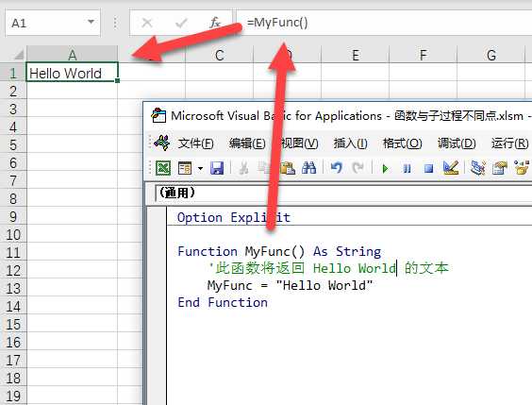Select cell A1 with Hello World
The image size is (532, 405).
72,72
